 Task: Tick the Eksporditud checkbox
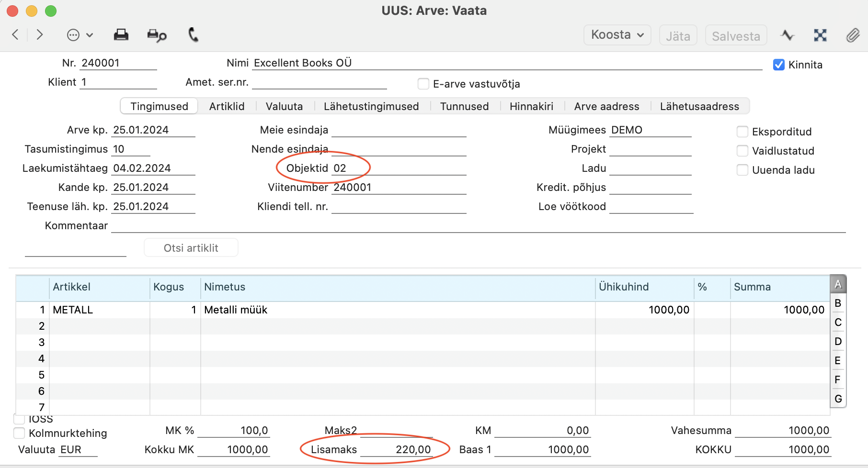[742, 132]
